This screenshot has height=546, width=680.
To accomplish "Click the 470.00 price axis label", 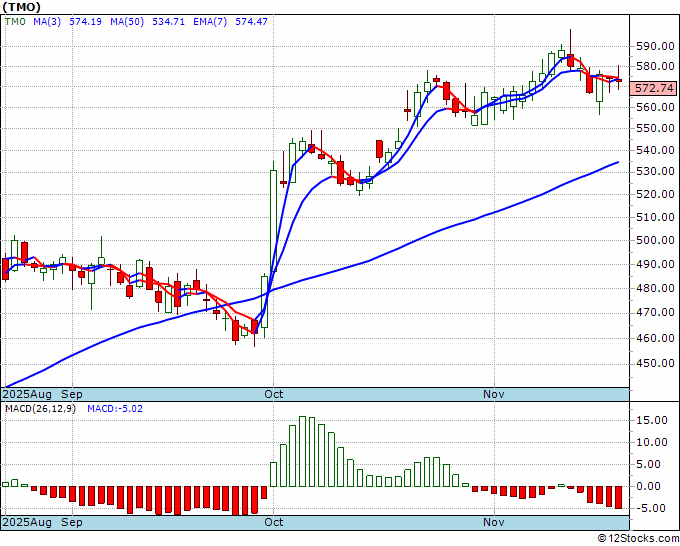I will pos(655,313).
